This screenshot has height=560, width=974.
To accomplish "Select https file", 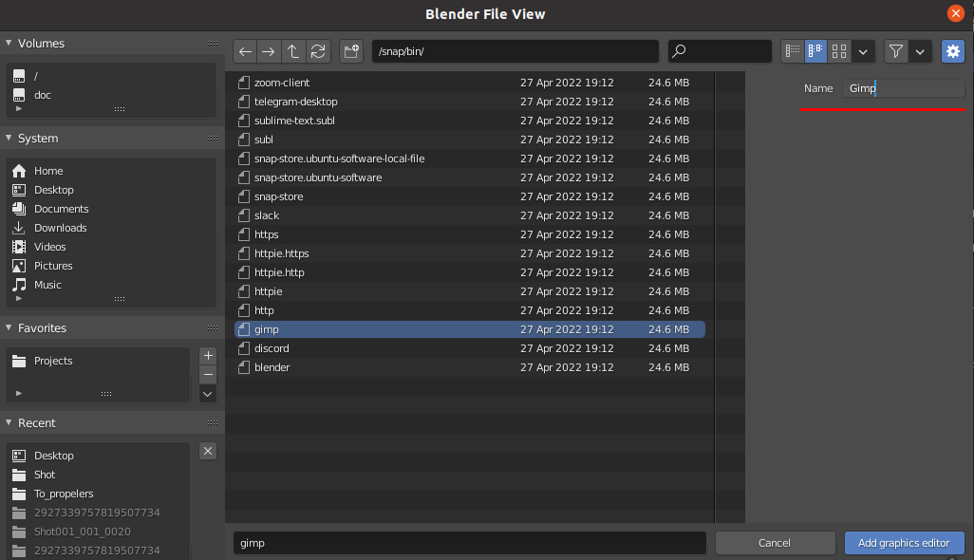I will (x=470, y=234).
